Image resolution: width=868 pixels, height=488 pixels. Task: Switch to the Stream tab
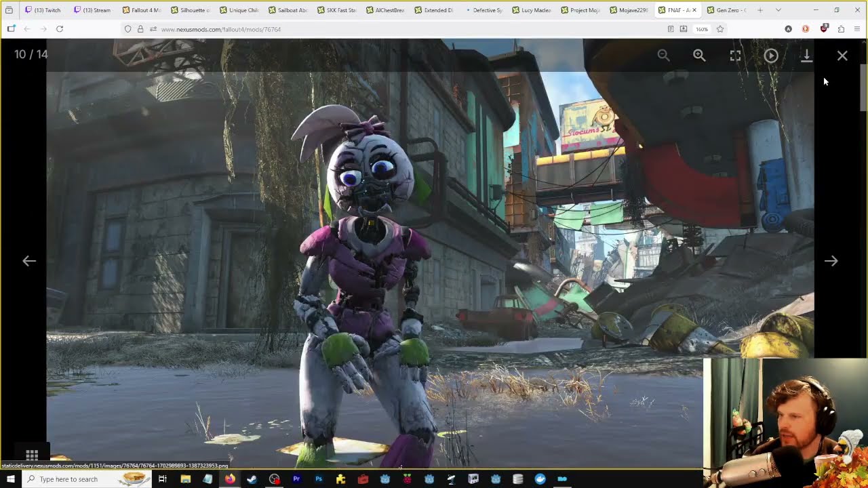92,10
